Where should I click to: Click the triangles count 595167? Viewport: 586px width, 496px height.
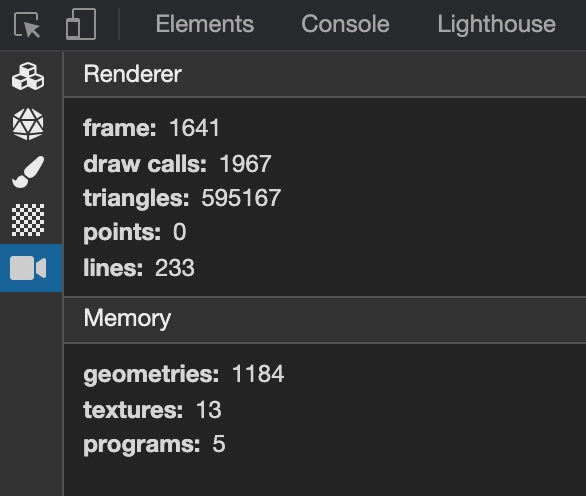tap(241, 198)
